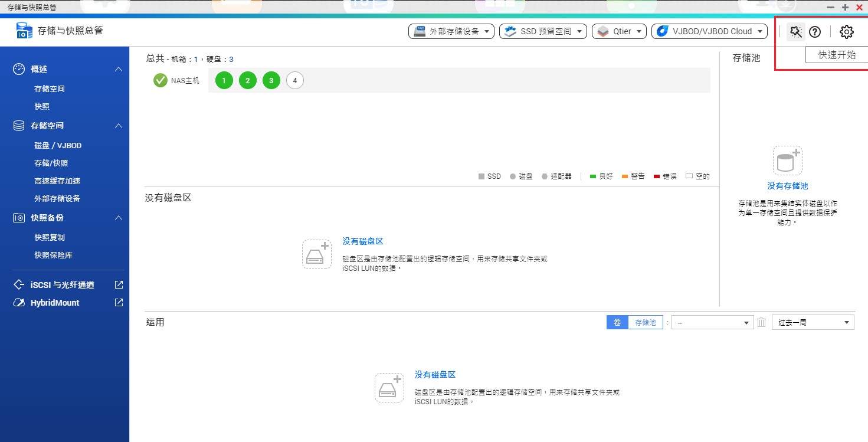The image size is (868, 442).
Task: Switch the 运用 chart to 存储池 view
Action: [x=646, y=322]
